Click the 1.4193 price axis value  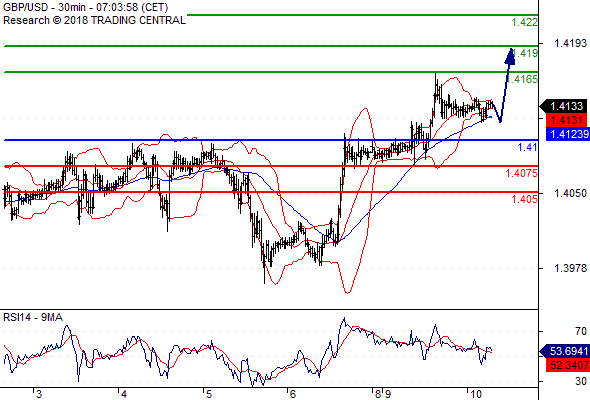click(x=570, y=43)
